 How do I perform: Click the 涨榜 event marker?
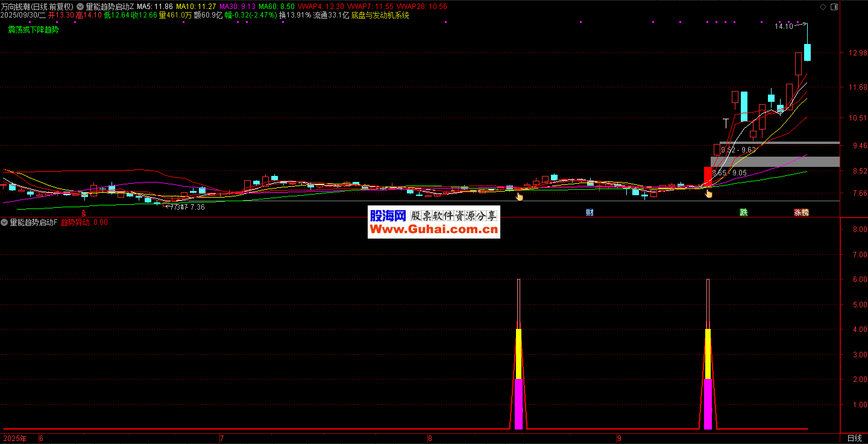(x=801, y=213)
